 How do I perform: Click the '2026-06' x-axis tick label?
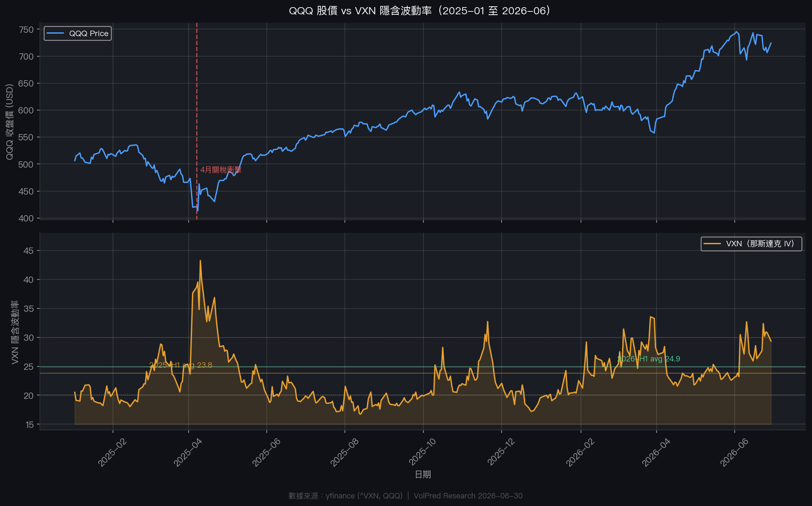734,452
